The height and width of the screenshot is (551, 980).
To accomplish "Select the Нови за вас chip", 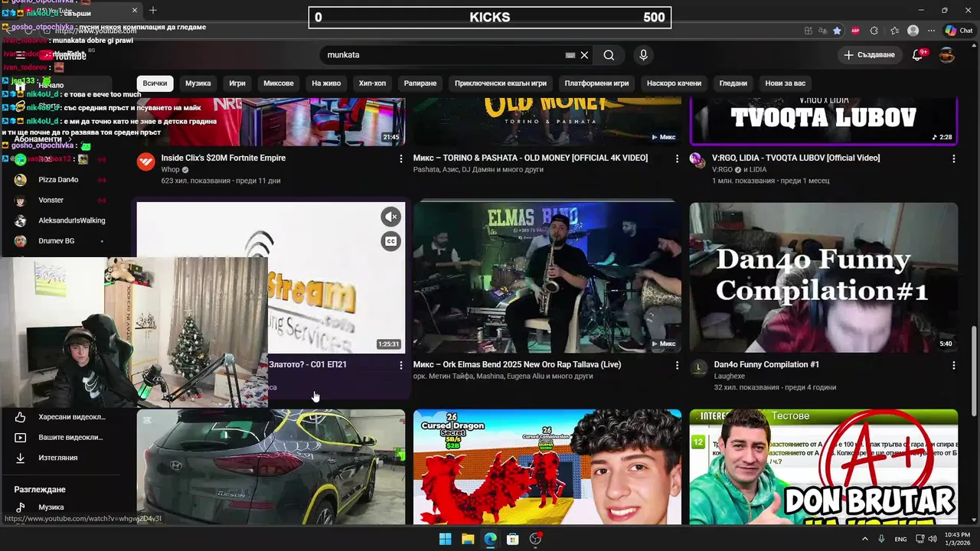I will pos(786,83).
